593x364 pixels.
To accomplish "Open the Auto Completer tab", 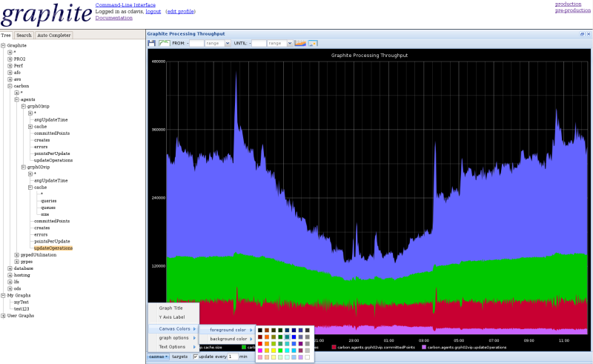I will (53, 35).
